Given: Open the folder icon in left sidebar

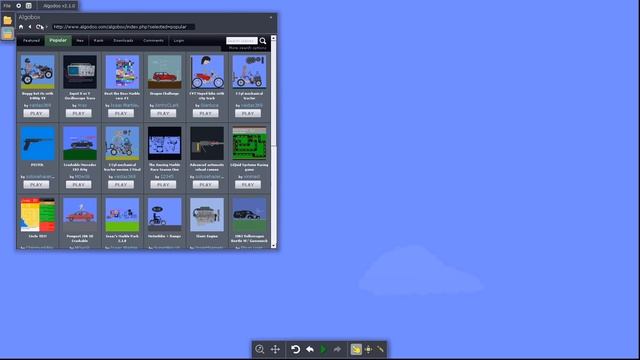Looking at the screenshot, I should pos(7,20).
